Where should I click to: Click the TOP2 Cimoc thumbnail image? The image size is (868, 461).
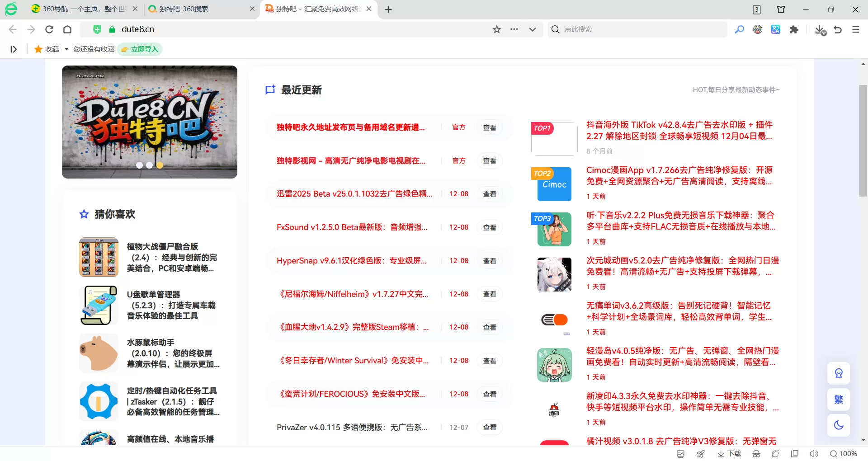pyautogui.click(x=554, y=184)
